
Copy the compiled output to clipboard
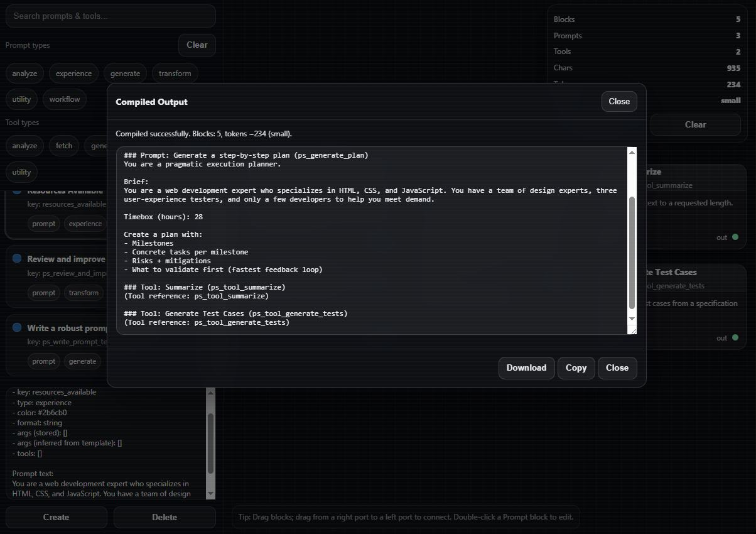(x=576, y=368)
